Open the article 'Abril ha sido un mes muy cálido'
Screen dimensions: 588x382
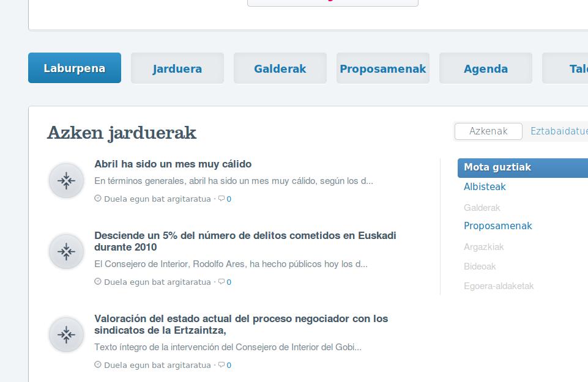coord(173,164)
